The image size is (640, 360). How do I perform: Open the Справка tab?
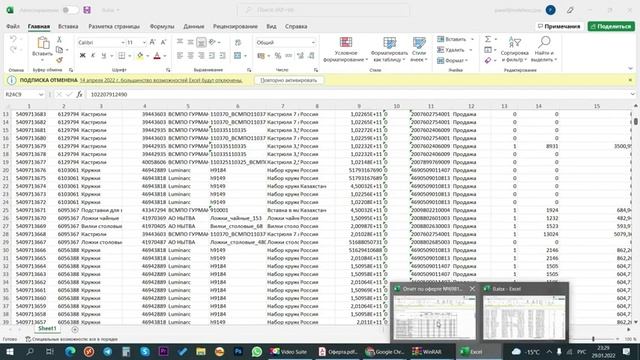pyautogui.click(x=296, y=27)
